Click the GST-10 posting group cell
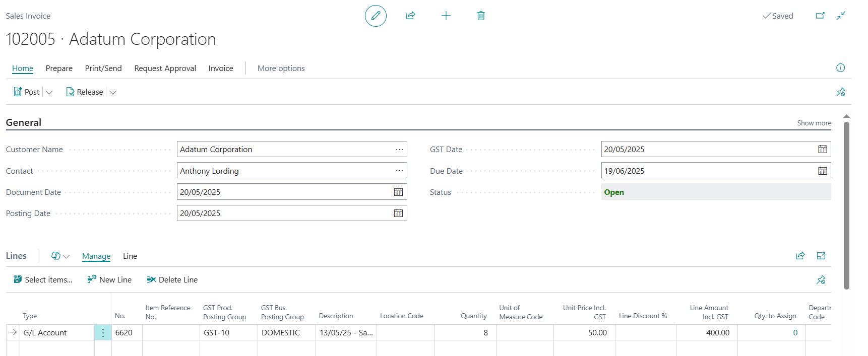 [229, 333]
